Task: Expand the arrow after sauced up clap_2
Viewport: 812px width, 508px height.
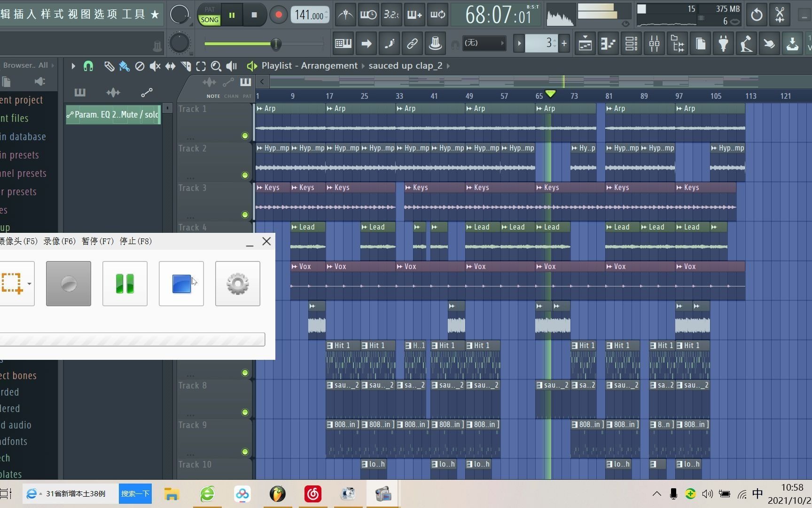Action: coord(448,66)
